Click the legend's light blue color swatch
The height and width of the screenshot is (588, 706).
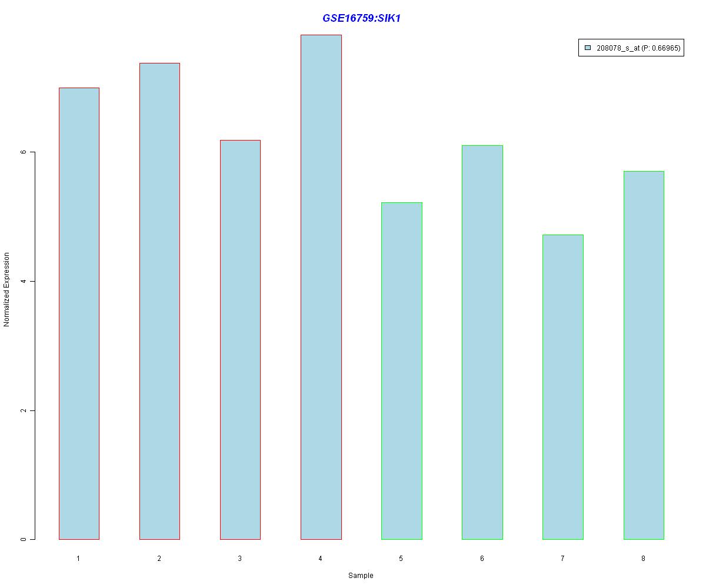pos(587,48)
